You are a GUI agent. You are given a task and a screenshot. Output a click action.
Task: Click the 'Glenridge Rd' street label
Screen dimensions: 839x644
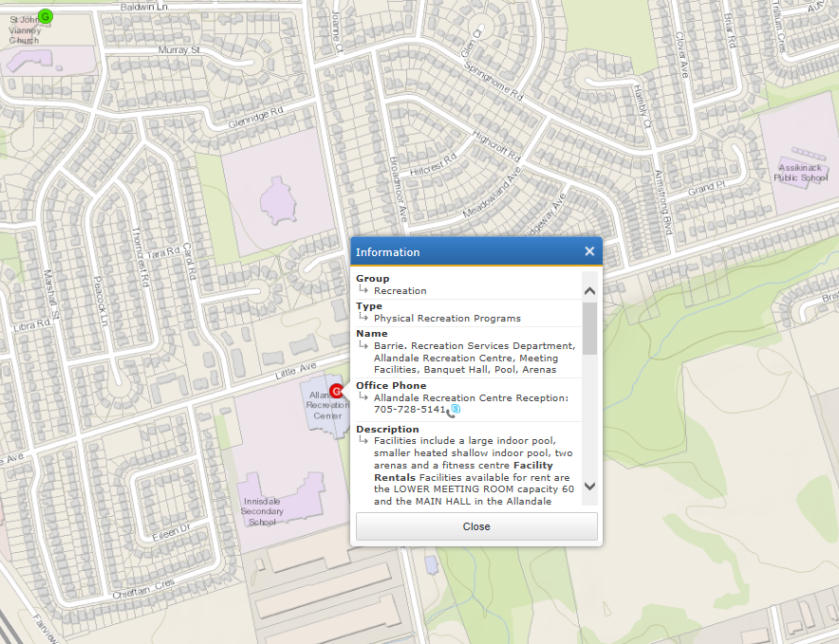point(255,118)
